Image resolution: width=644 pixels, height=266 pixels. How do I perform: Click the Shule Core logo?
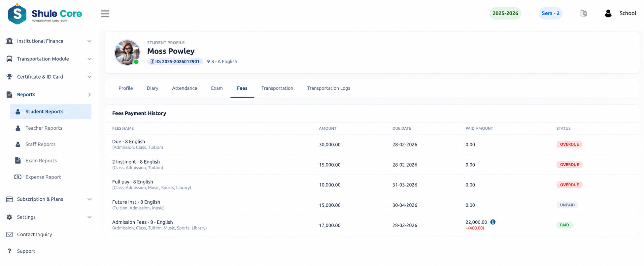pyautogui.click(x=45, y=14)
